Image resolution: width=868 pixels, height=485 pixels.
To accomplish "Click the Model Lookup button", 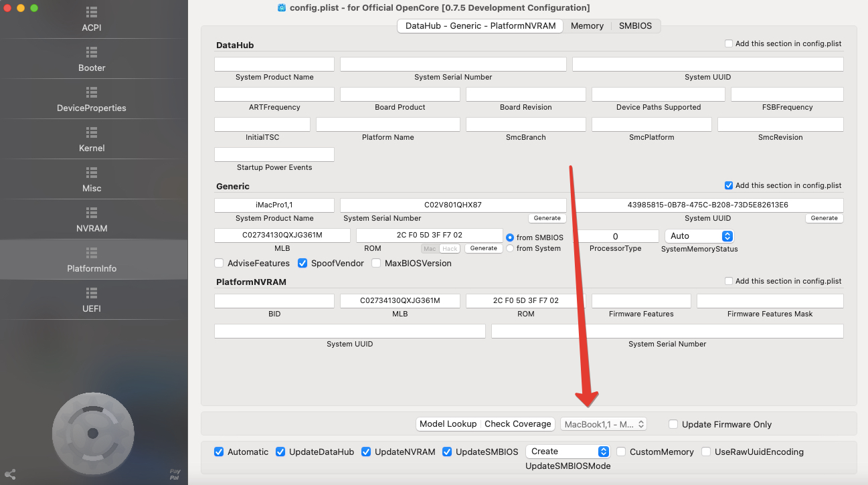I will 448,424.
